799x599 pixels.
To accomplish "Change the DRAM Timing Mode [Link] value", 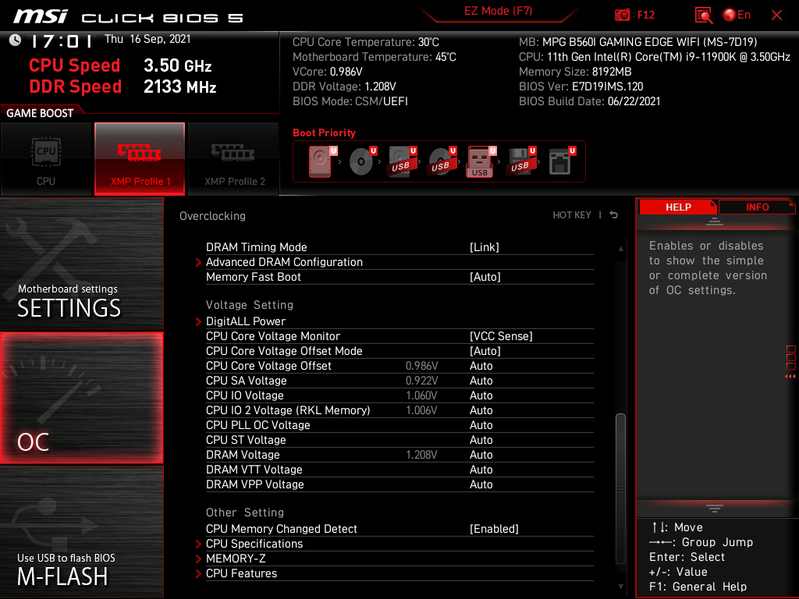I will [484, 247].
